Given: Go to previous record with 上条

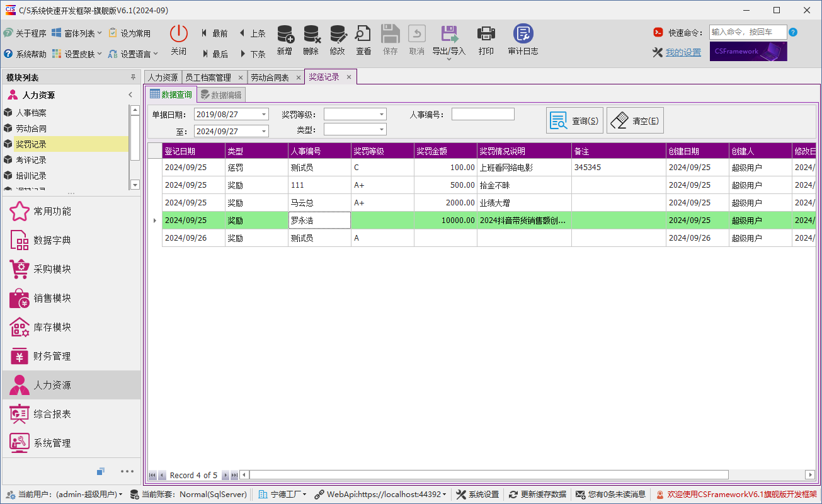Looking at the screenshot, I should (252, 33).
